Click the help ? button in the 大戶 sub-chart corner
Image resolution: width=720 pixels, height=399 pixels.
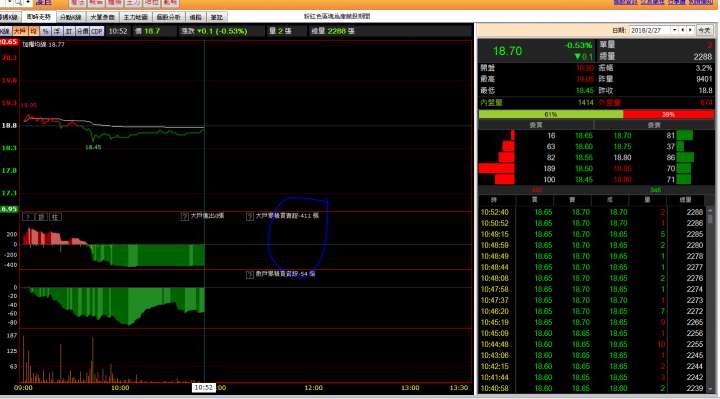tap(28, 217)
